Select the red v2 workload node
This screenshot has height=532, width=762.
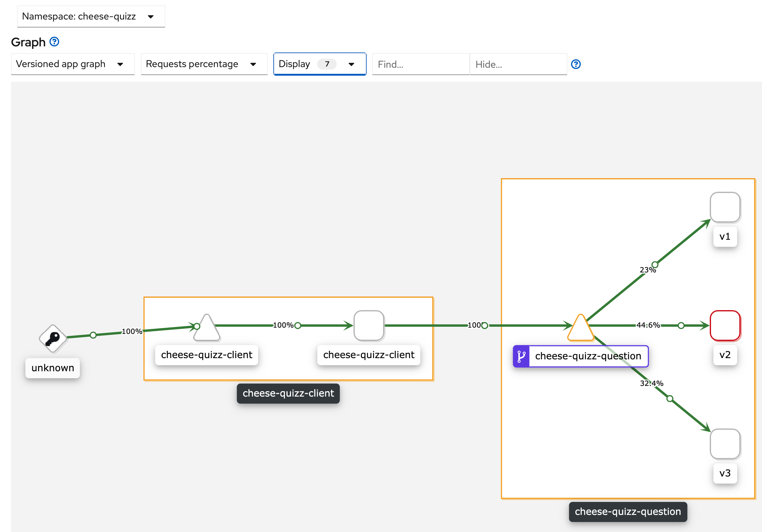(x=725, y=325)
